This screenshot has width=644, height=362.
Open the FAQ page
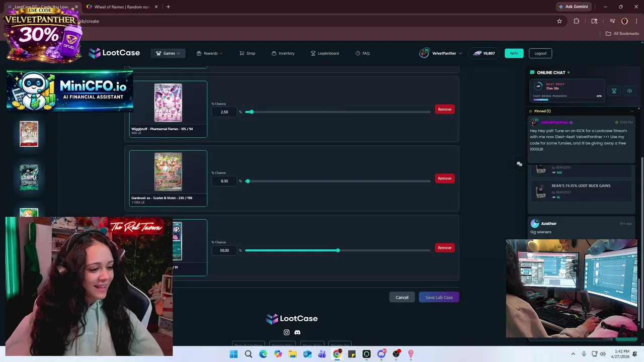click(362, 53)
